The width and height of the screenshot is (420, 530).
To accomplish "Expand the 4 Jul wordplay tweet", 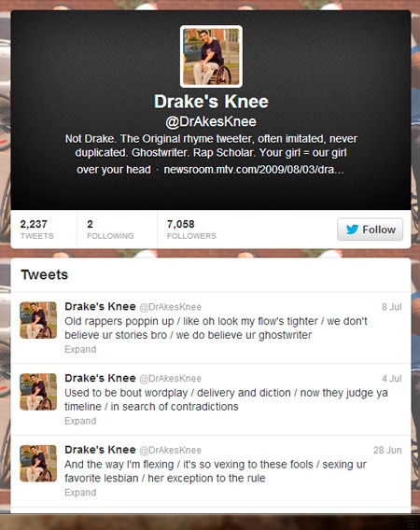I will point(80,421).
